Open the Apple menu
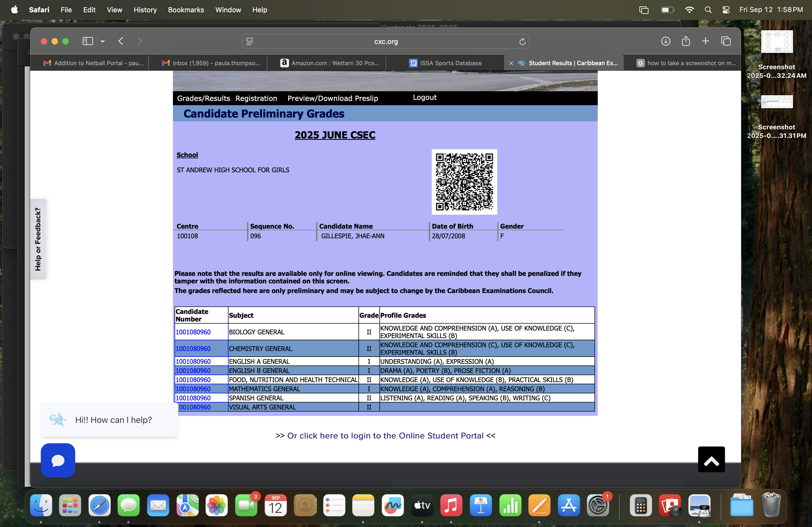The height and width of the screenshot is (527, 812). pyautogui.click(x=14, y=10)
